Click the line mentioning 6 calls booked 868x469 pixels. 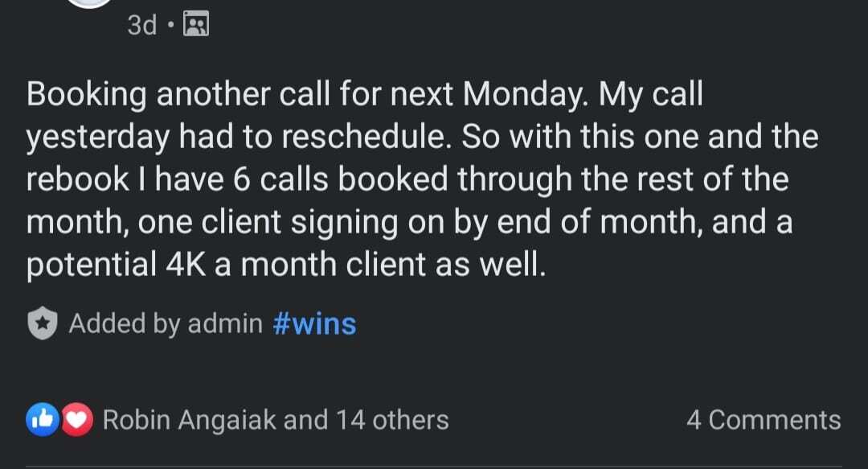pos(407,179)
